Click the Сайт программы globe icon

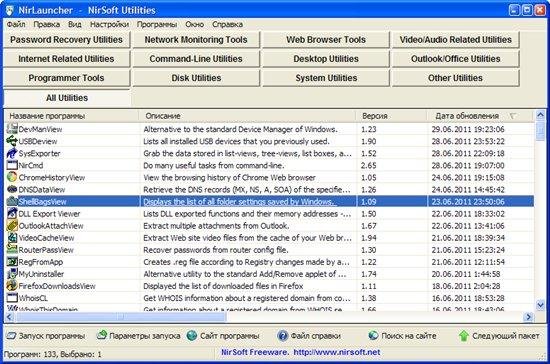[192, 336]
